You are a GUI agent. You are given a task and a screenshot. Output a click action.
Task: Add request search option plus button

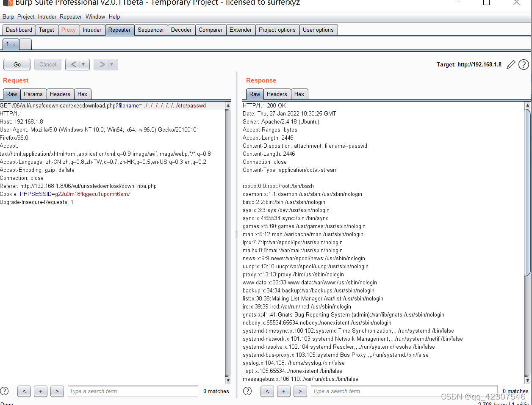click(x=41, y=391)
